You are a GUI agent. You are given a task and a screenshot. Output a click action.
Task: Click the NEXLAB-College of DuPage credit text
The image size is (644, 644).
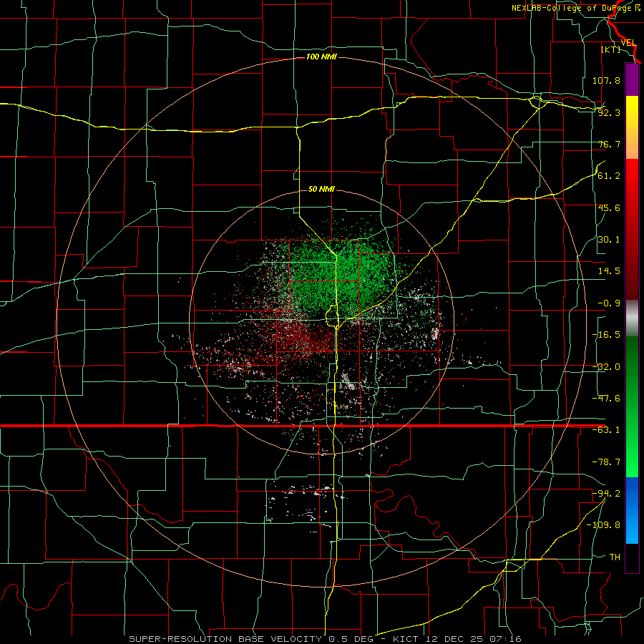coord(576,8)
